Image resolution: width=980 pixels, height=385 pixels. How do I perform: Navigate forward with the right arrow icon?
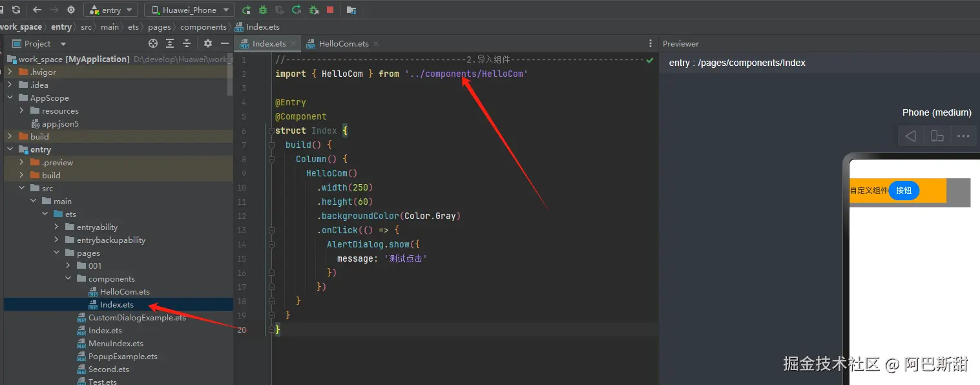[54, 10]
